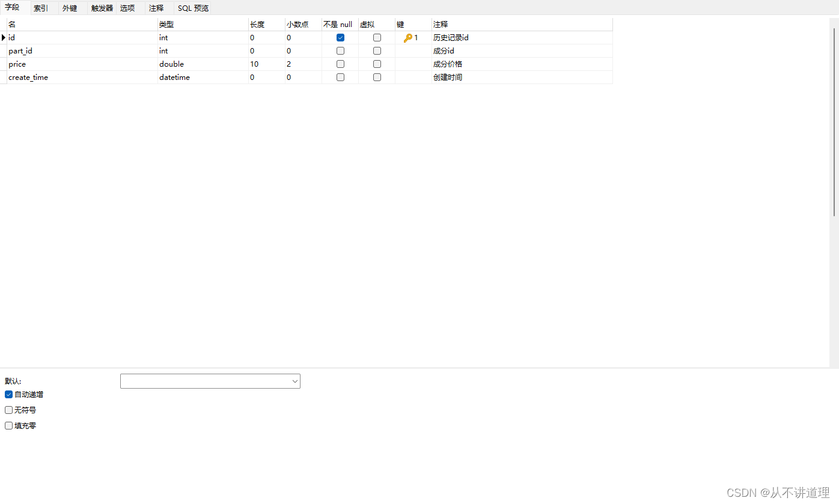Click the 虚拟 column header
Image resolution: width=839 pixels, height=504 pixels.
(x=377, y=24)
